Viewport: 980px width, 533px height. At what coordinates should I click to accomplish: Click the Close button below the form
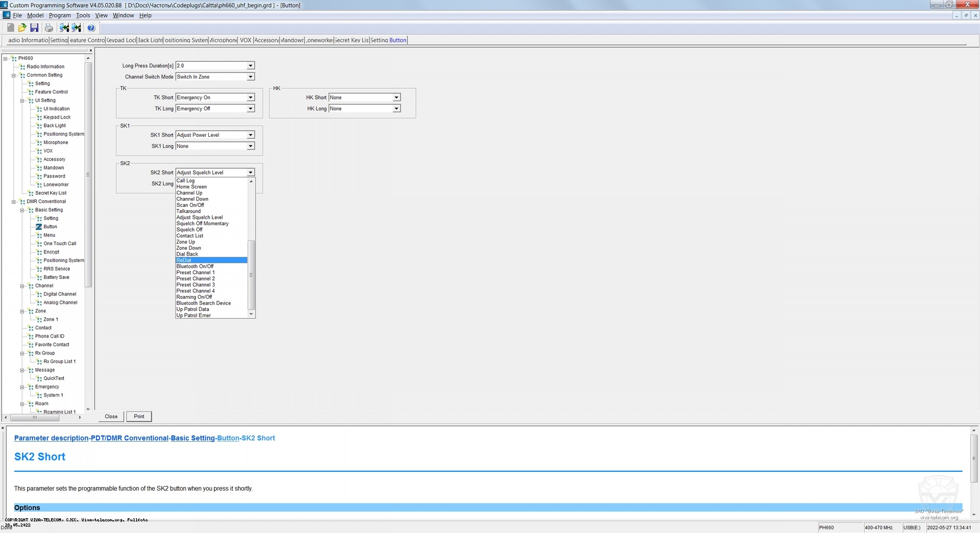[x=111, y=417]
